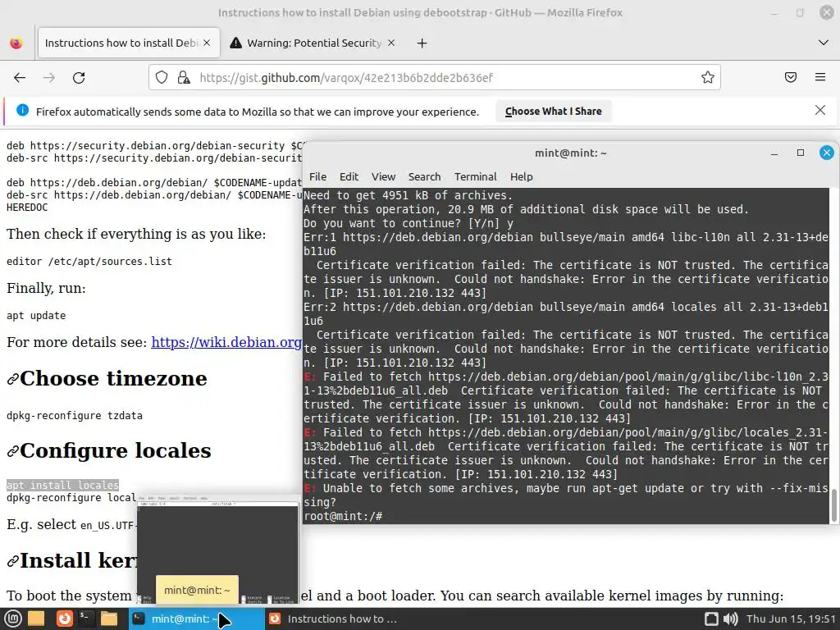Select the Instructions how to install Debian tab
This screenshot has height=630, width=840.
click(129, 43)
